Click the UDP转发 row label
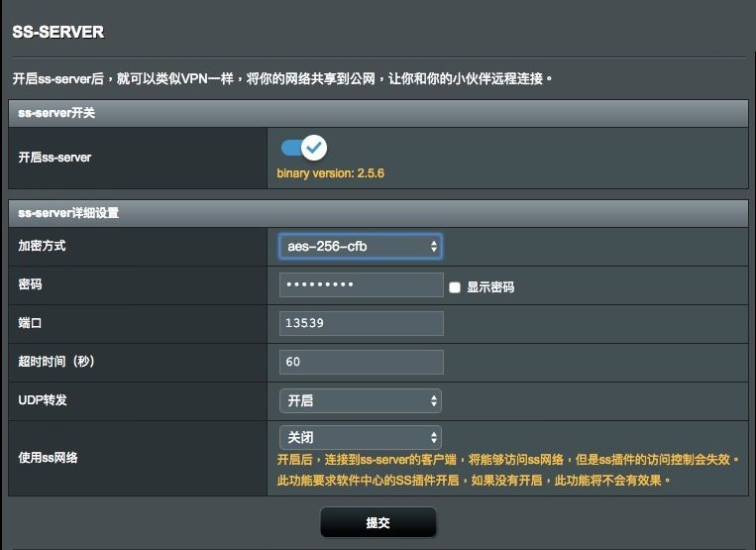The image size is (756, 550). coord(43,400)
